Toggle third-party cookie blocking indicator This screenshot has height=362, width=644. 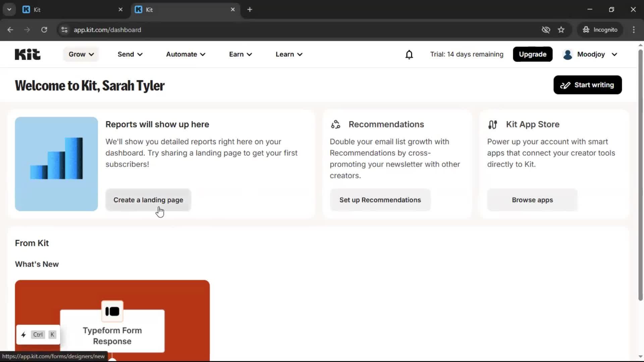[546, 30]
